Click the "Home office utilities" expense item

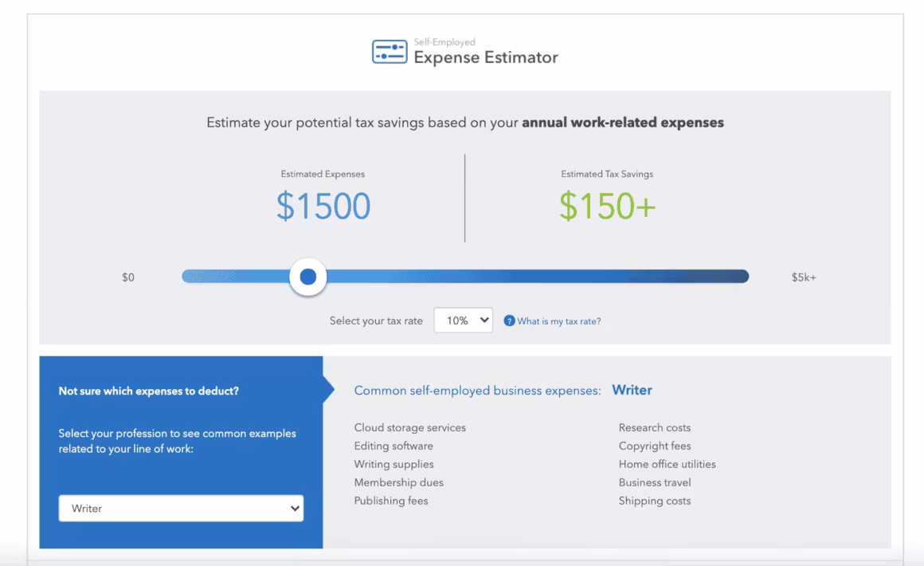tap(668, 465)
